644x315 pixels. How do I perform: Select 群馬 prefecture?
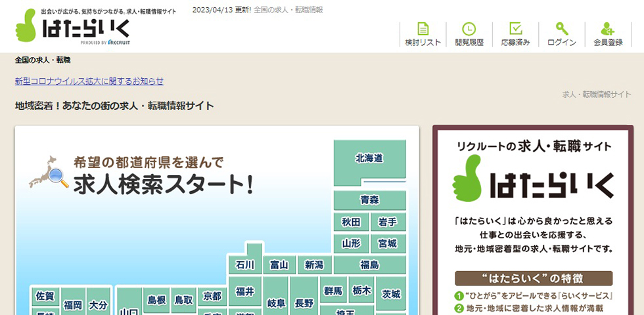point(333,291)
